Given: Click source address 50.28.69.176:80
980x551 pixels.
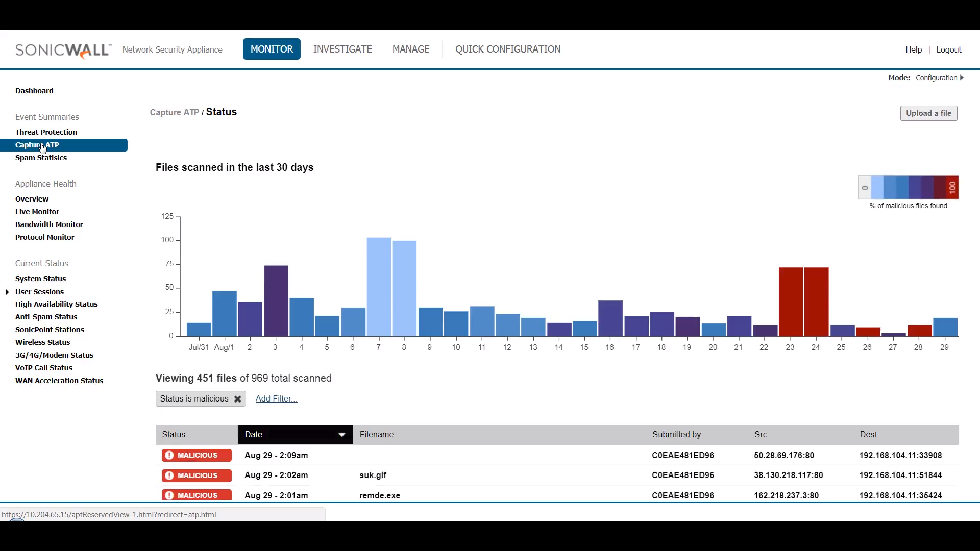Looking at the screenshot, I should (784, 455).
